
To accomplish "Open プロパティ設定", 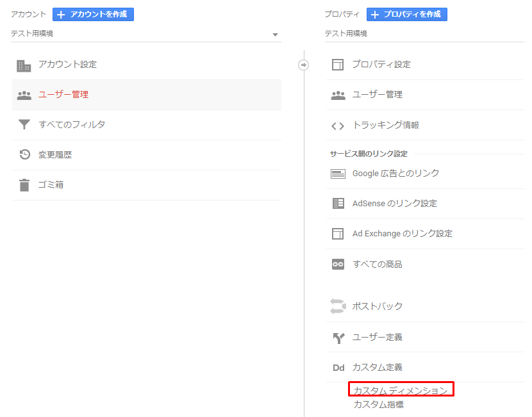I will (x=425, y=65).
